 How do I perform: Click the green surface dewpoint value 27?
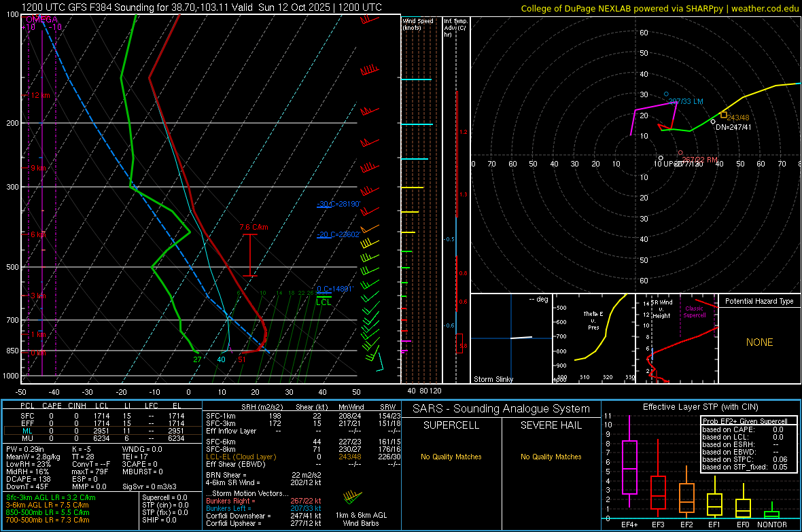point(197,359)
